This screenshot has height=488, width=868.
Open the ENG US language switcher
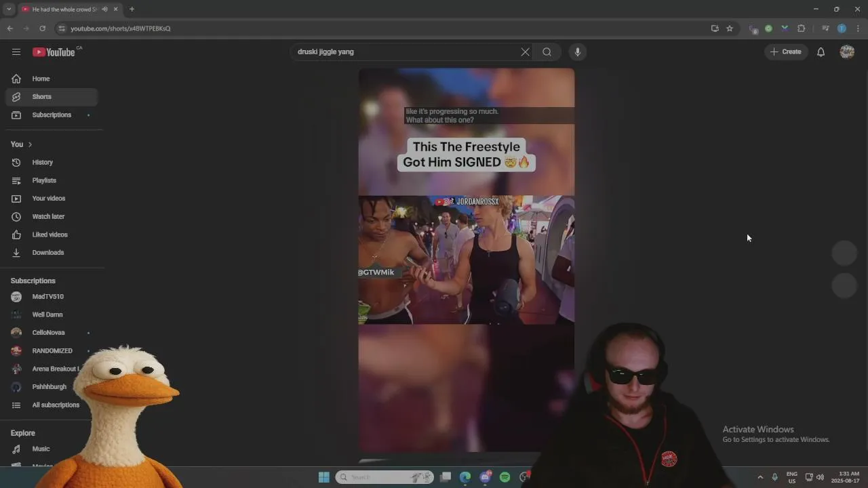(x=792, y=477)
